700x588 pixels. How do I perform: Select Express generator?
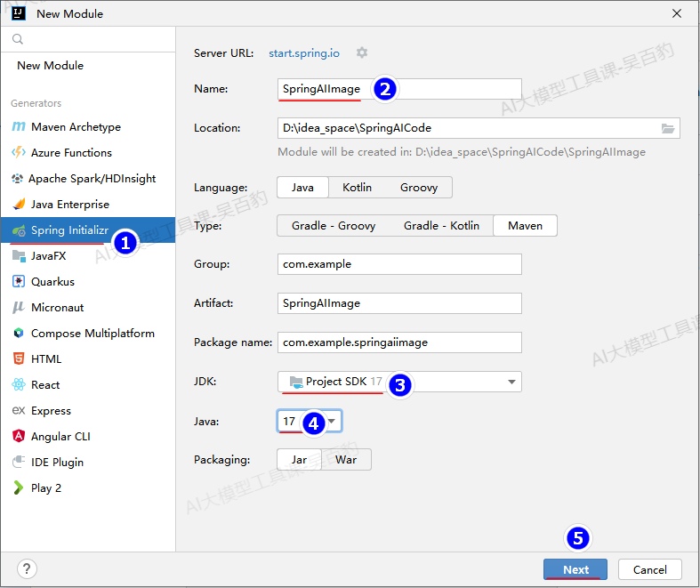[x=88, y=410]
